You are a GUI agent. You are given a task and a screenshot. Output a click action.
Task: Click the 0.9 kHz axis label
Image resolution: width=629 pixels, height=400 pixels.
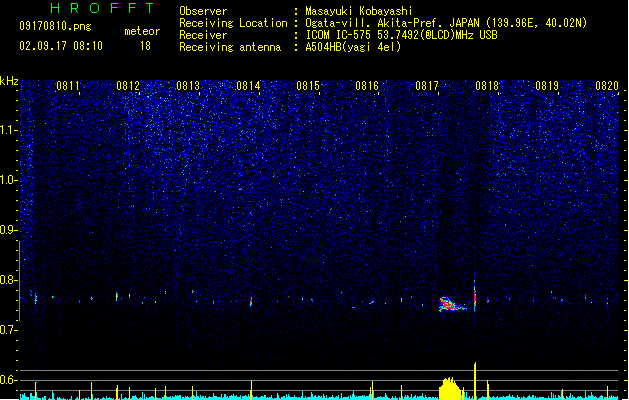click(9, 230)
